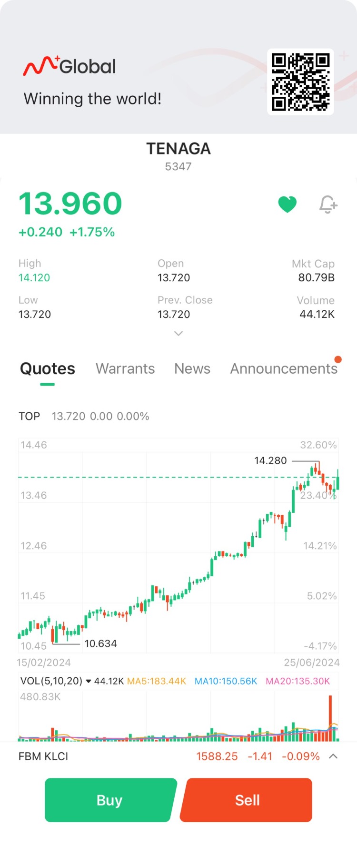Open the Announcements tab
357x868 pixels.
tap(284, 368)
